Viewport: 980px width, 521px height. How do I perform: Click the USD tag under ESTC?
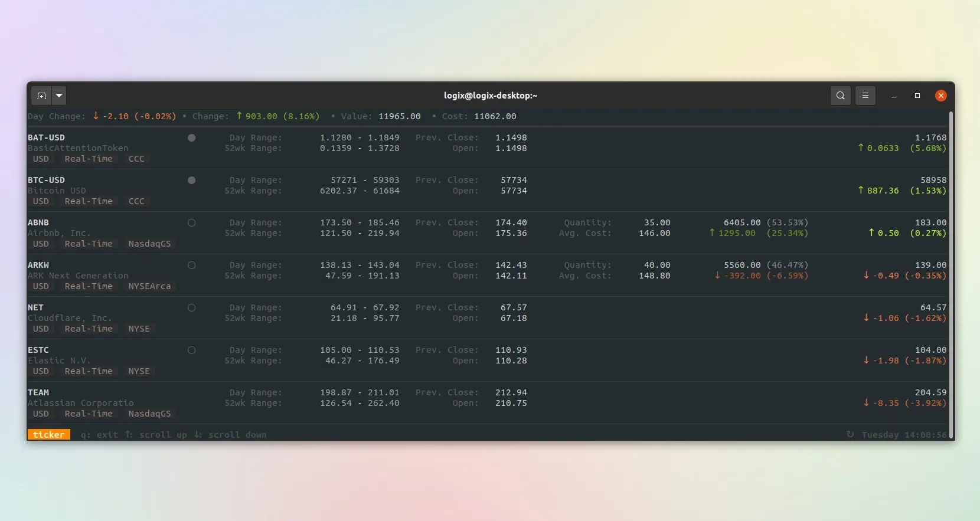[41, 372]
